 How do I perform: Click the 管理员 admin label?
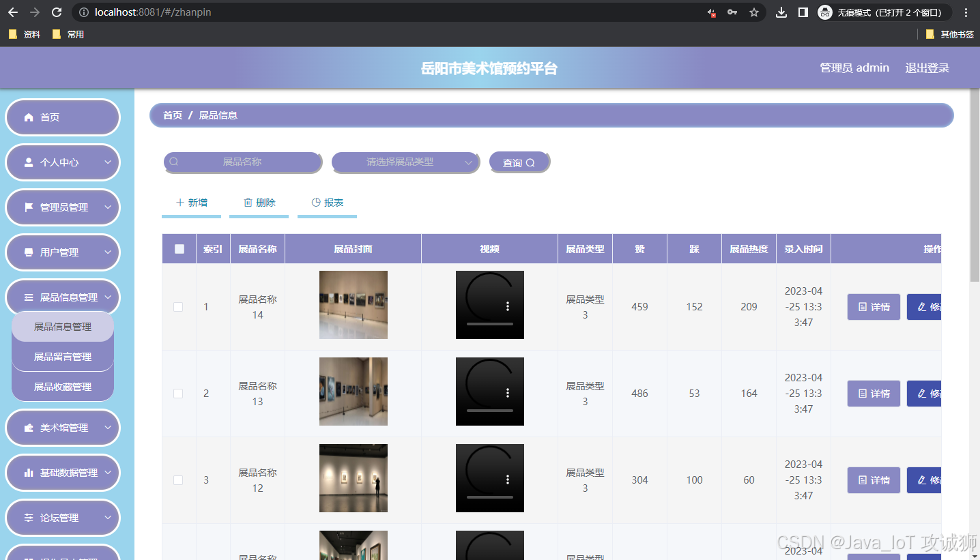coord(854,68)
